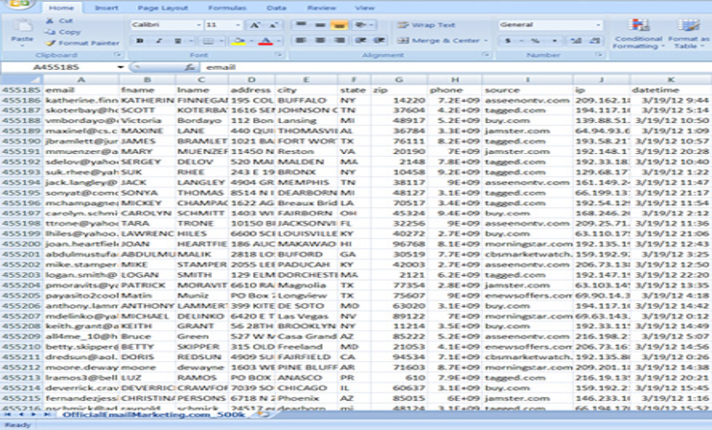712x430 pixels.
Task: Click the Cut scissors icon
Action: pyautogui.click(x=50, y=20)
